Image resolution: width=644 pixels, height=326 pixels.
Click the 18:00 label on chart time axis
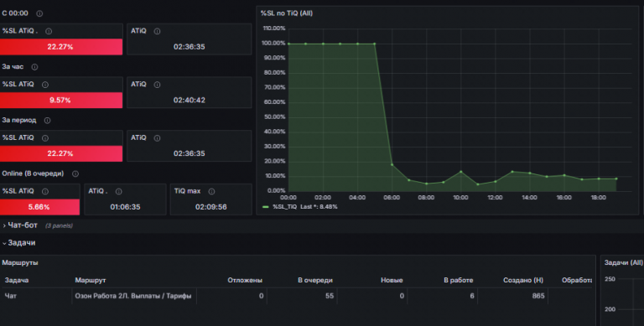click(x=598, y=198)
